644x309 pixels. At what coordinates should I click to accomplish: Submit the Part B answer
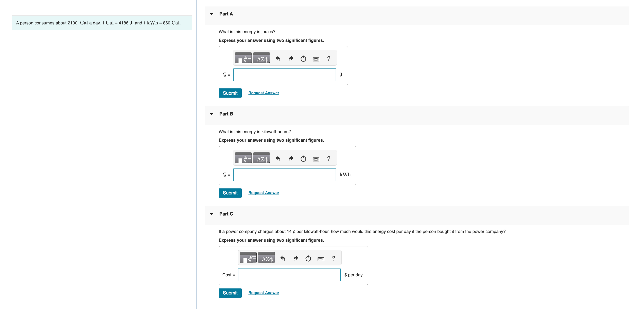pos(230,193)
